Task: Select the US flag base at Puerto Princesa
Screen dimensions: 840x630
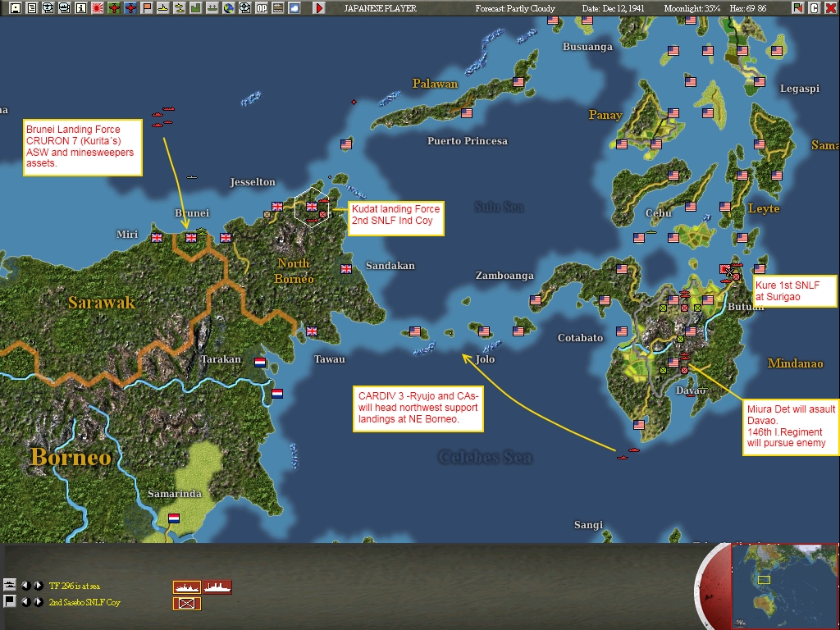Action: pos(467,113)
